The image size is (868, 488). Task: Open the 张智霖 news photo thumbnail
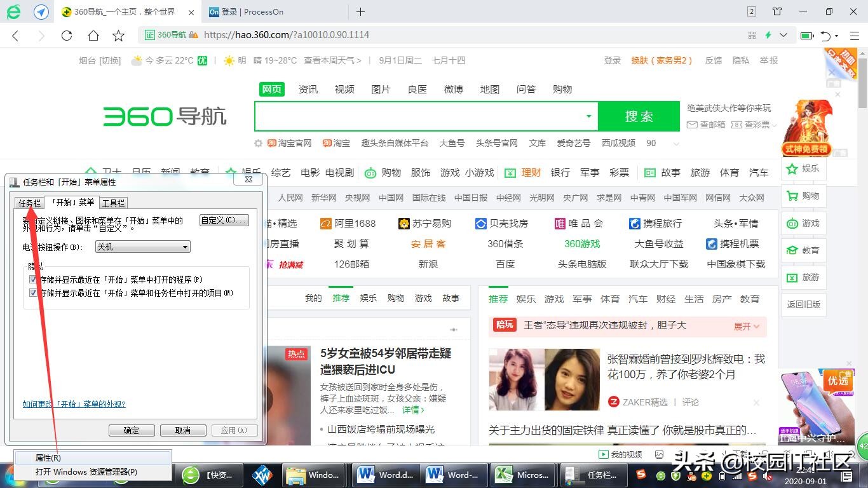point(545,380)
